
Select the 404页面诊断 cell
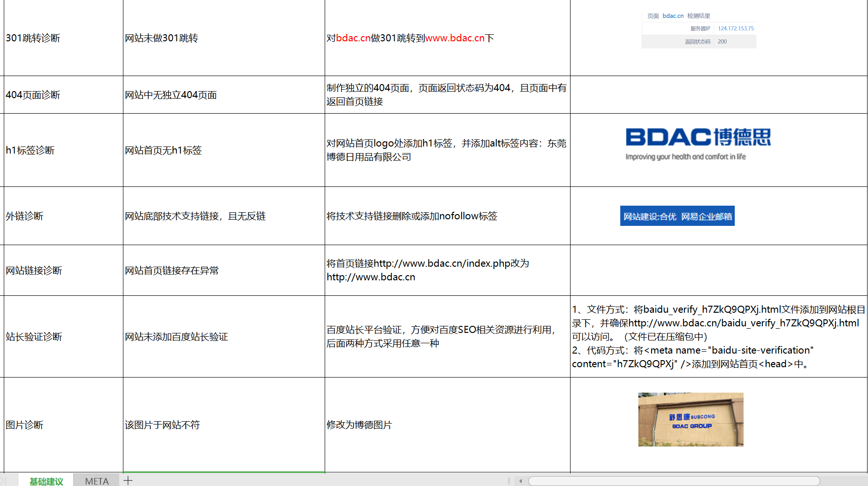pos(63,95)
